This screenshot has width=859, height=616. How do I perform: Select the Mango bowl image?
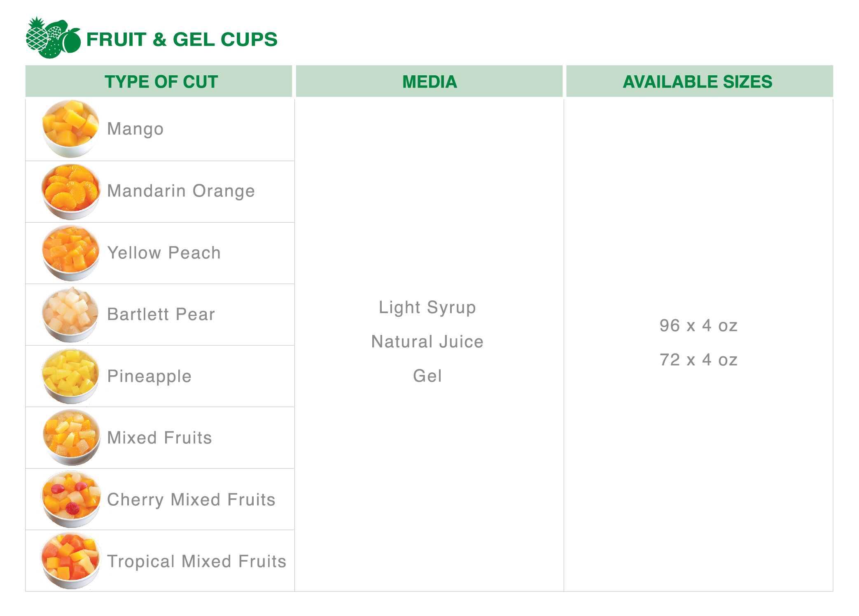[x=71, y=129]
